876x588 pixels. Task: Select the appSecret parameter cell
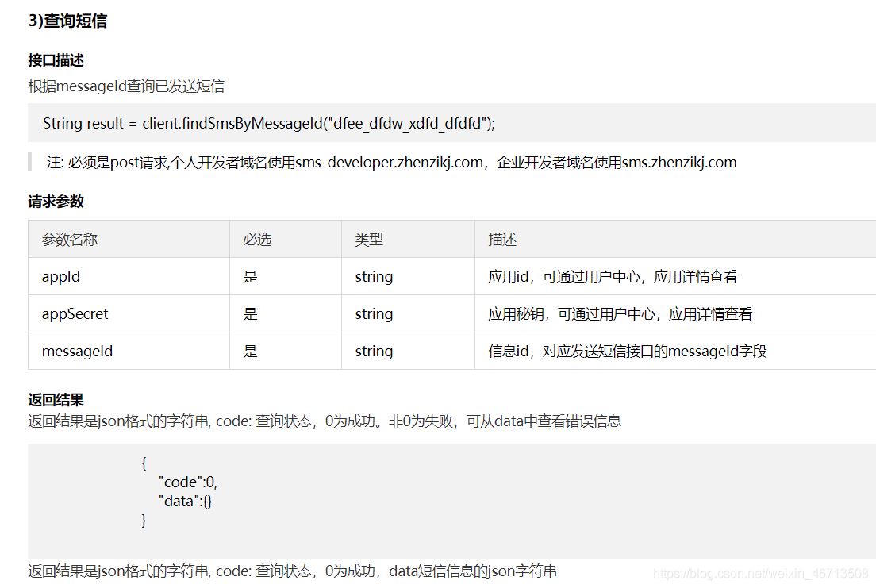[x=74, y=313]
